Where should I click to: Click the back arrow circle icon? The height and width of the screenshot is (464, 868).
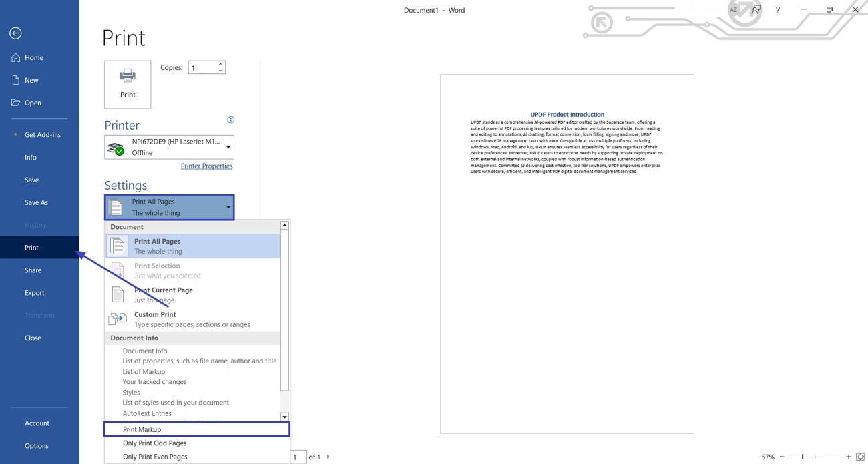tap(15, 33)
